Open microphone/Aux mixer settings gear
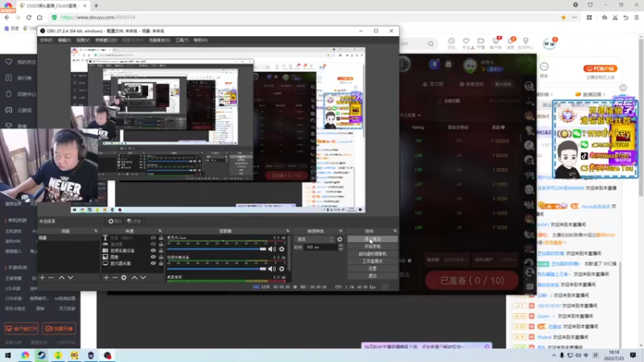The height and width of the screenshot is (362, 644). point(282,249)
